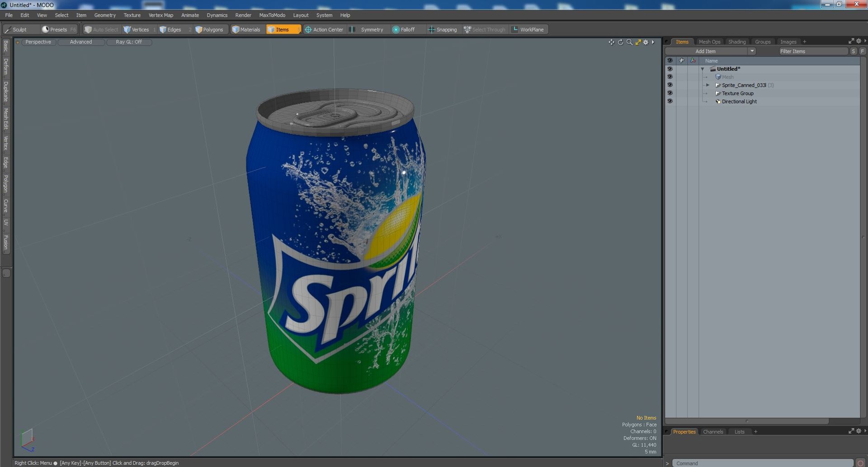Switch to the Shading tab
The image size is (868, 467).
pos(737,42)
